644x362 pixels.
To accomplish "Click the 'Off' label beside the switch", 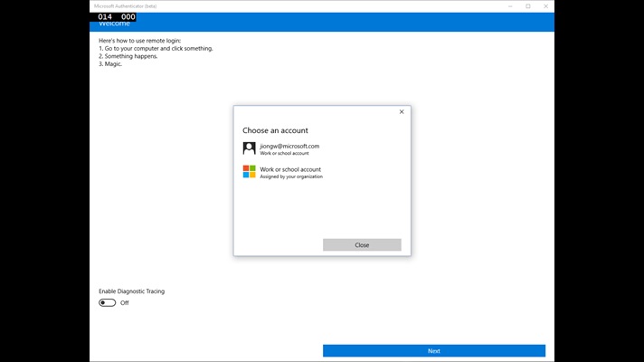I will click(125, 303).
